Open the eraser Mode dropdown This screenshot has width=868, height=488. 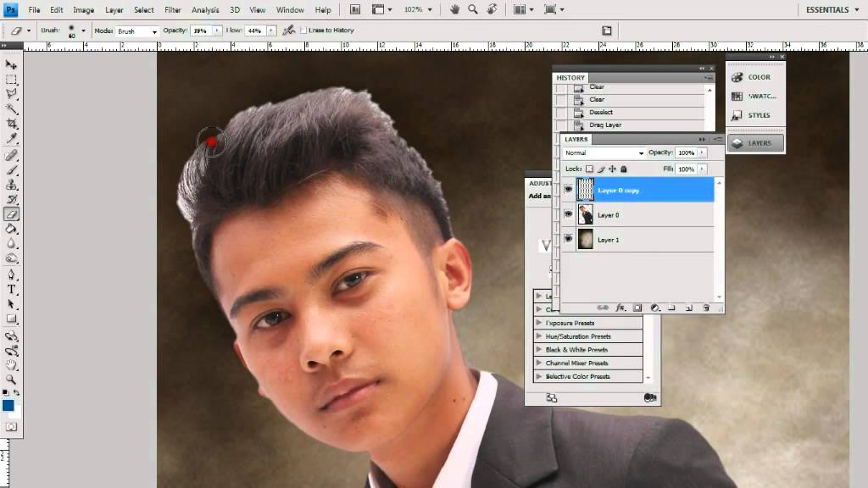[x=137, y=31]
